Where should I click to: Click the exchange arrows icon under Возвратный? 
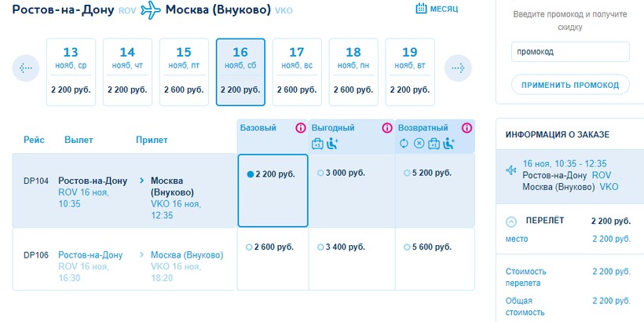tap(404, 143)
